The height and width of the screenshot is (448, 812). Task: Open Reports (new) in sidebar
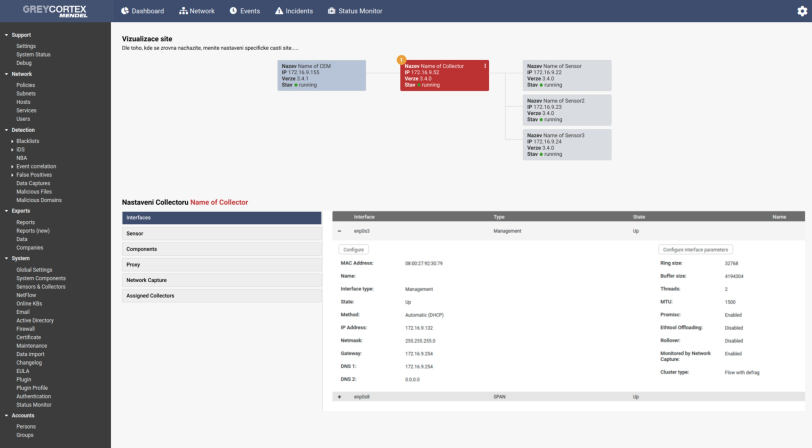click(x=33, y=231)
